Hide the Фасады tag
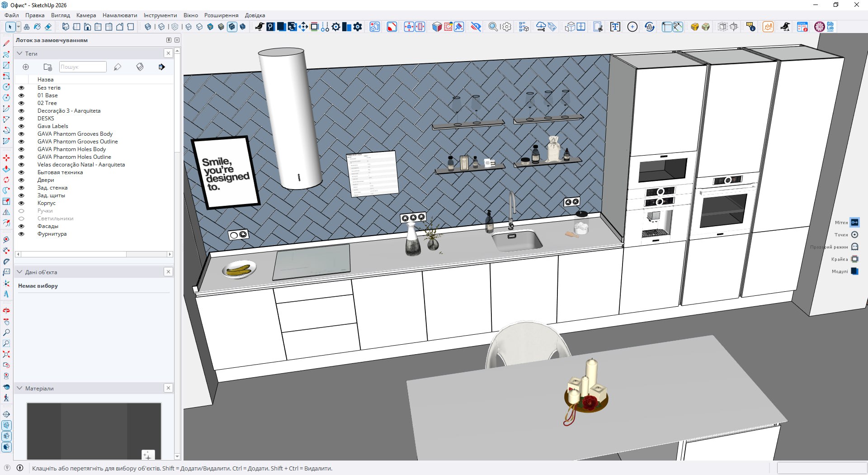This screenshot has height=475, width=868. coord(21,226)
